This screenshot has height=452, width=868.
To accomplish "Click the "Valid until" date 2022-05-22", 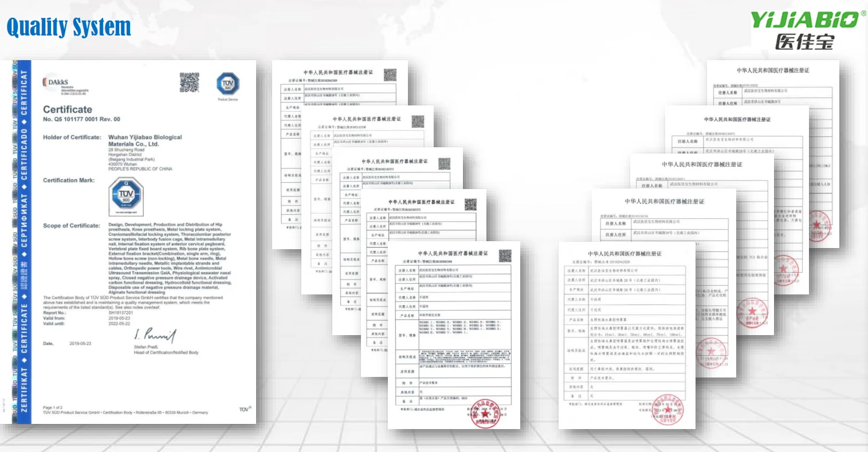I will coord(120,324).
